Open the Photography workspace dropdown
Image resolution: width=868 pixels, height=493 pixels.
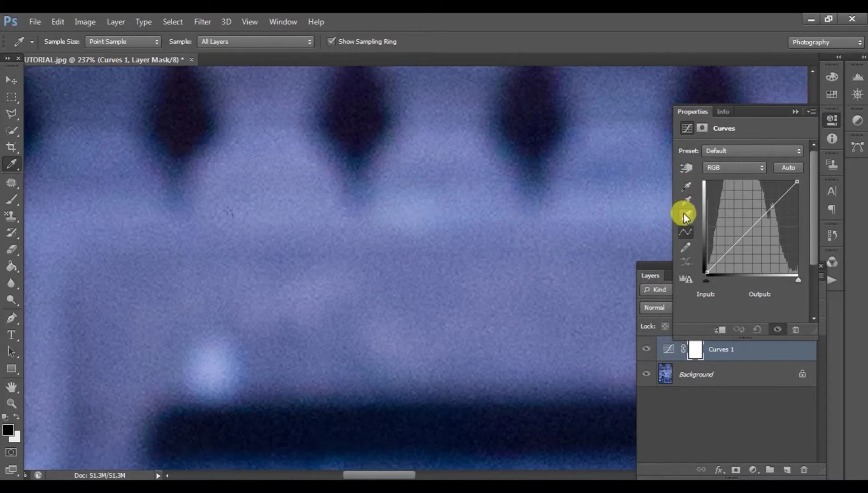coord(826,42)
